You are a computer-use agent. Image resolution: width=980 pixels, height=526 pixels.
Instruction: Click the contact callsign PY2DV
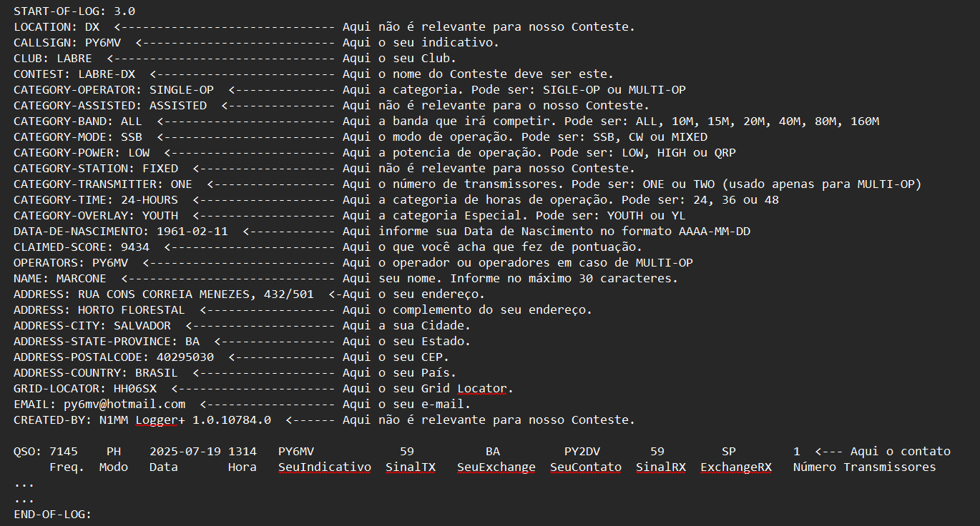coord(582,452)
